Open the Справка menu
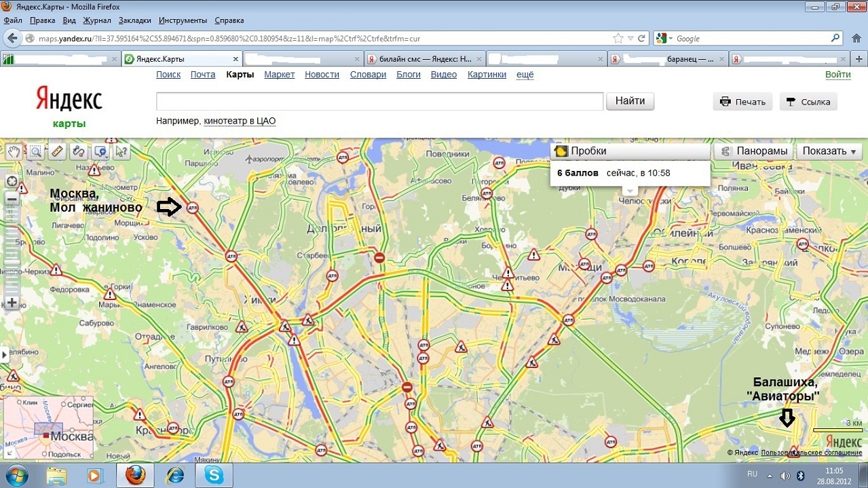 (x=229, y=20)
